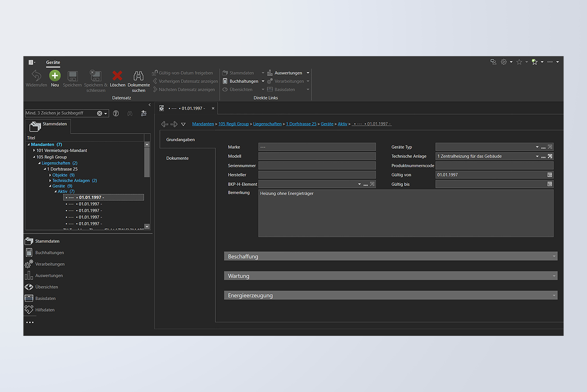Open Dokumente suchen binoculars tool

pyautogui.click(x=138, y=76)
